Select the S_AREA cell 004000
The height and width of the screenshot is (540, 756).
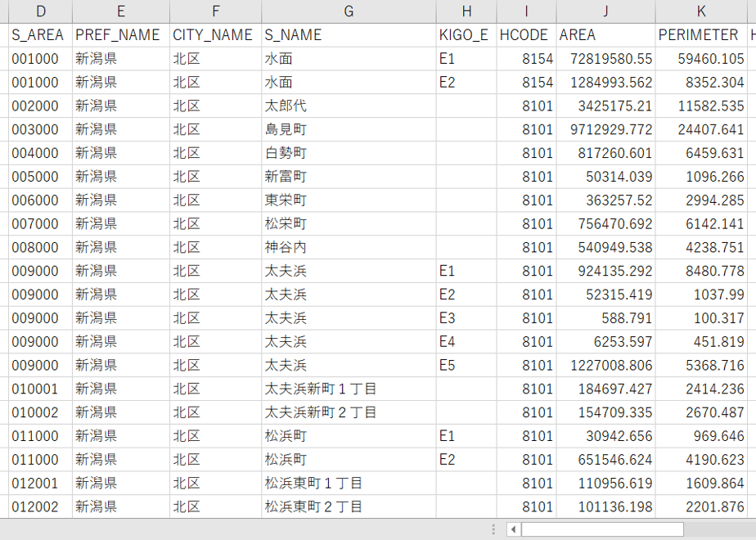tap(41, 153)
